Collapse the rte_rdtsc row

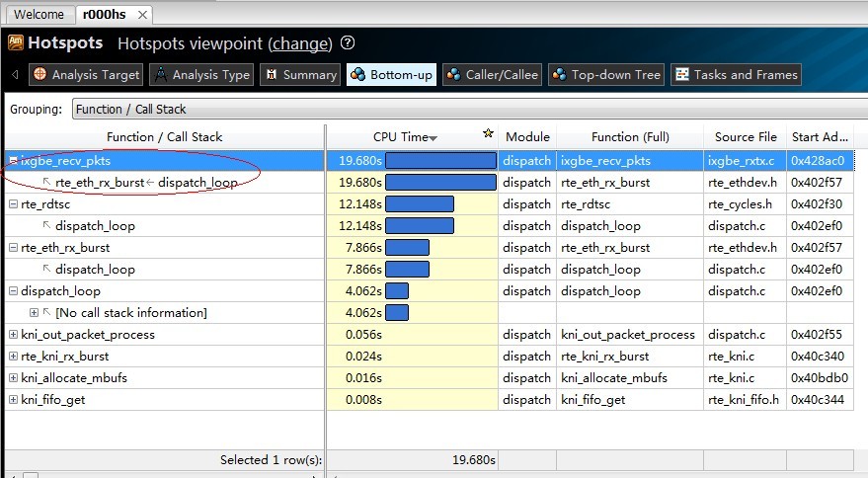tap(13, 204)
